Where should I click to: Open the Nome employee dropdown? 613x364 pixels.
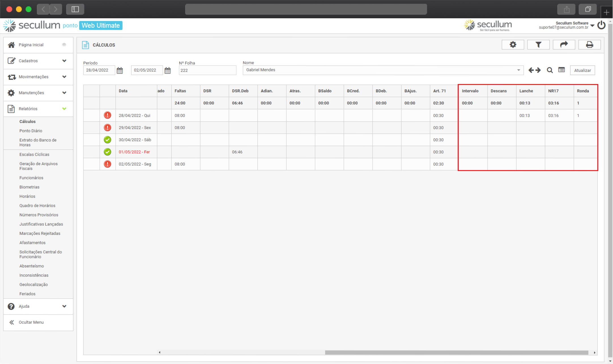(518, 70)
